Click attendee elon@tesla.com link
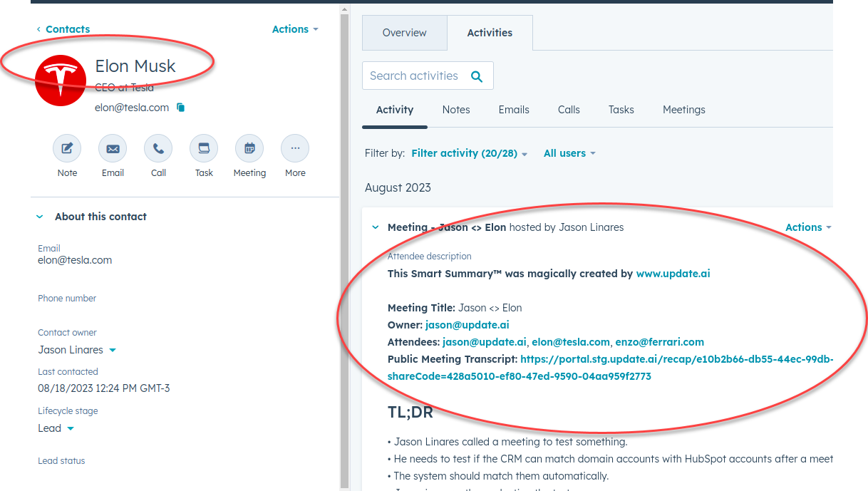Viewport: 868px width, 491px height. 571,342
